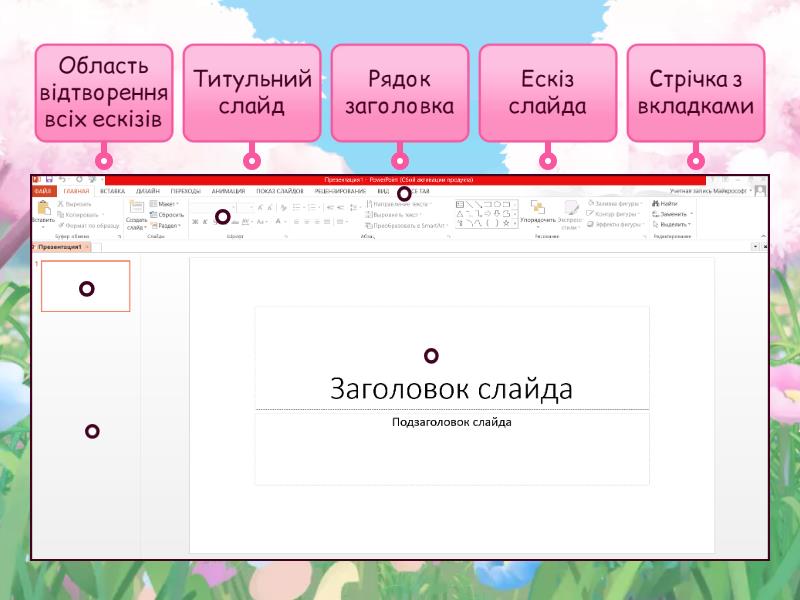Image resolution: width=800 pixels, height=600 pixels.
Task: Click the Титульний слайд label box
Action: 252,92
